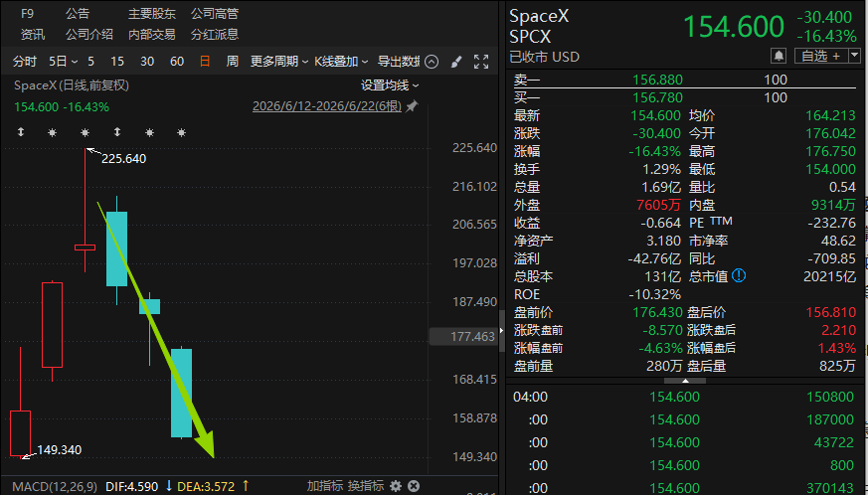
Task: Switch chart to fullscreen mode
Action: click(x=481, y=62)
